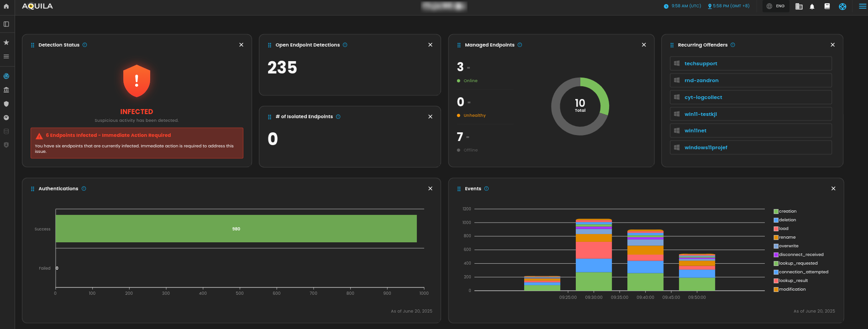The height and width of the screenshot is (329, 868).
Task: Click the rename legend color swatch
Action: pos(776,237)
